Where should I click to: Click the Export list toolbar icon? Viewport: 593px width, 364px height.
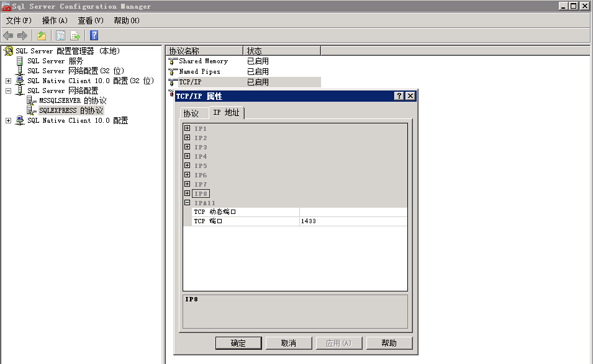(x=75, y=35)
